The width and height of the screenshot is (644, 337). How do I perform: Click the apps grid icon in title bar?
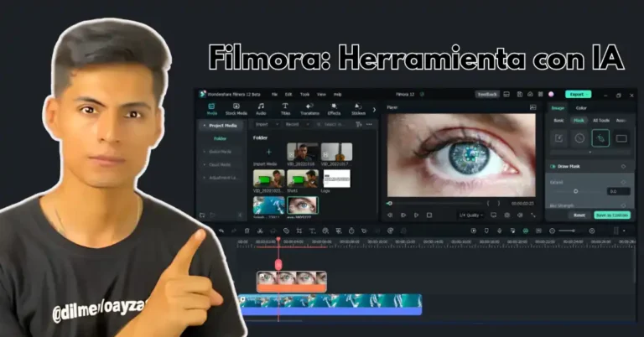point(541,95)
